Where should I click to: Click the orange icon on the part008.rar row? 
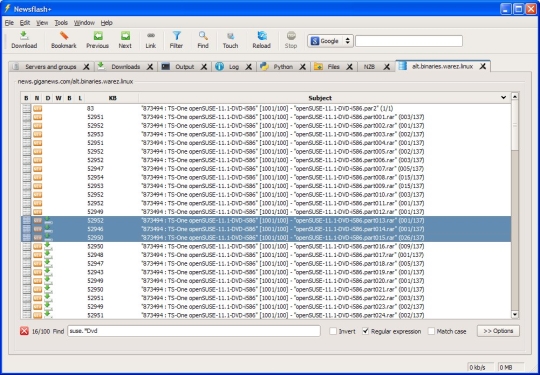pos(38,177)
